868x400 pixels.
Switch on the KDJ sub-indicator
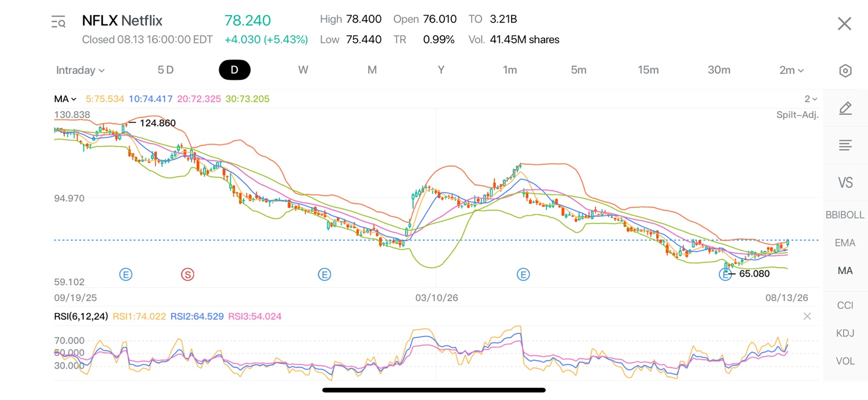point(845,333)
